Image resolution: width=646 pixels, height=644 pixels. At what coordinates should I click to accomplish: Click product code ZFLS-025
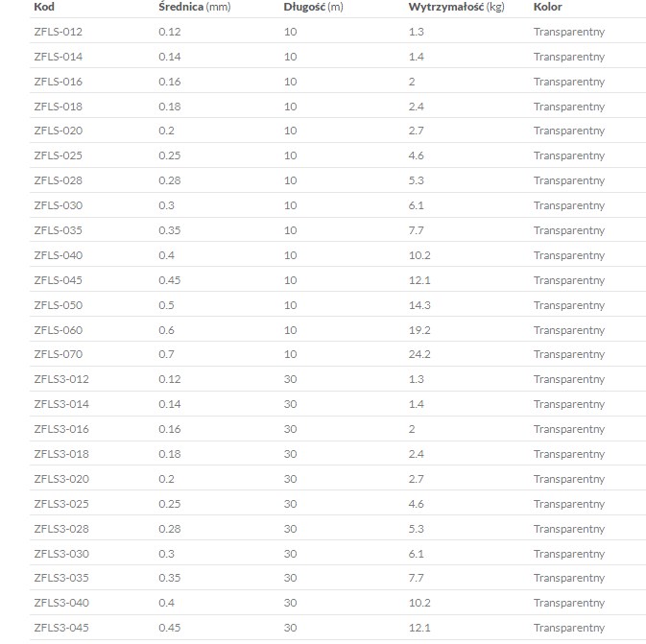click(x=58, y=155)
